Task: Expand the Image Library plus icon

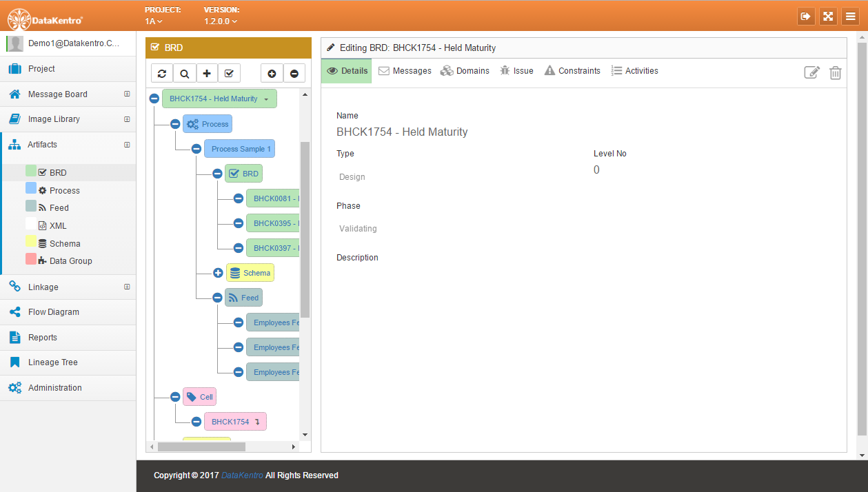Action: 127,119
